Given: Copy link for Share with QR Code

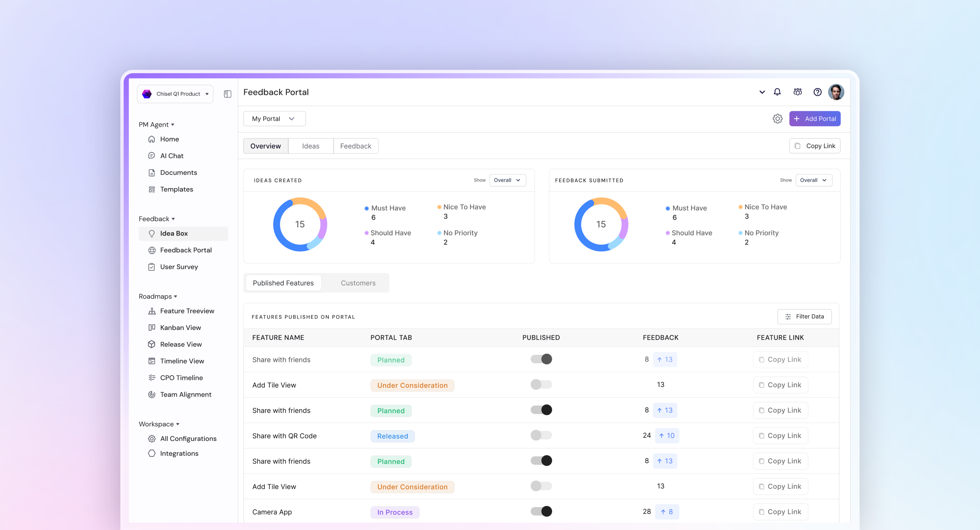Looking at the screenshot, I should tap(780, 436).
